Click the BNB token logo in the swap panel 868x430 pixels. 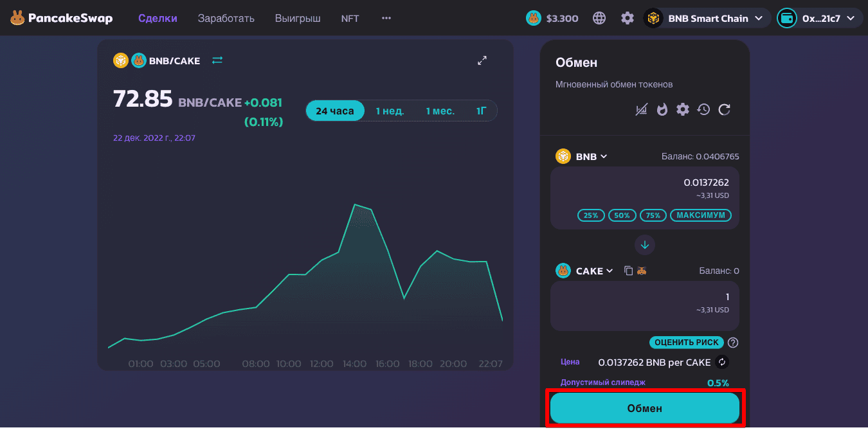click(x=563, y=156)
